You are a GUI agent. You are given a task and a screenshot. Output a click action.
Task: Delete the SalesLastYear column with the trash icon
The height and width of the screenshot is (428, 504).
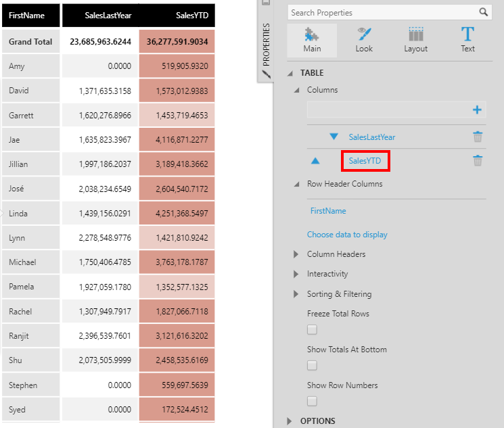click(x=478, y=137)
